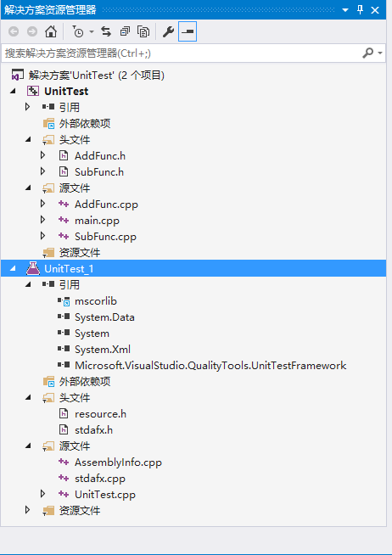This screenshot has width=392, height=555.
Task: Click the Collapse All toolbar icon
Action: (125, 31)
